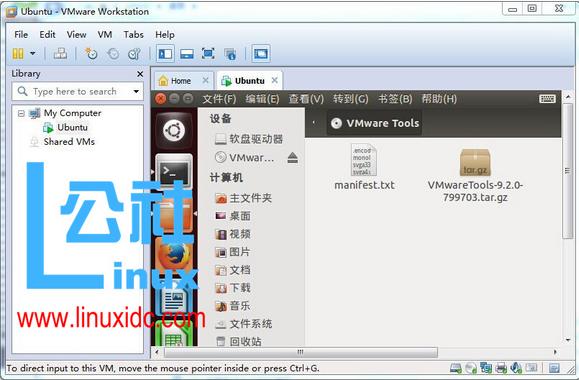Image resolution: width=579 pixels, height=380 pixels.
Task: Open the Edit menu
Action: (47, 35)
